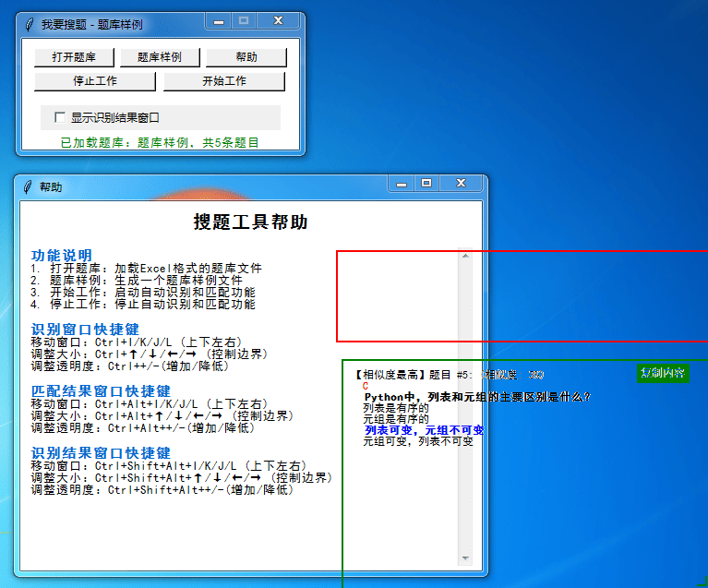The width and height of the screenshot is (708, 588).
Task: Click the 匹配结果窗口快捷键 heading
Action: click(x=101, y=391)
